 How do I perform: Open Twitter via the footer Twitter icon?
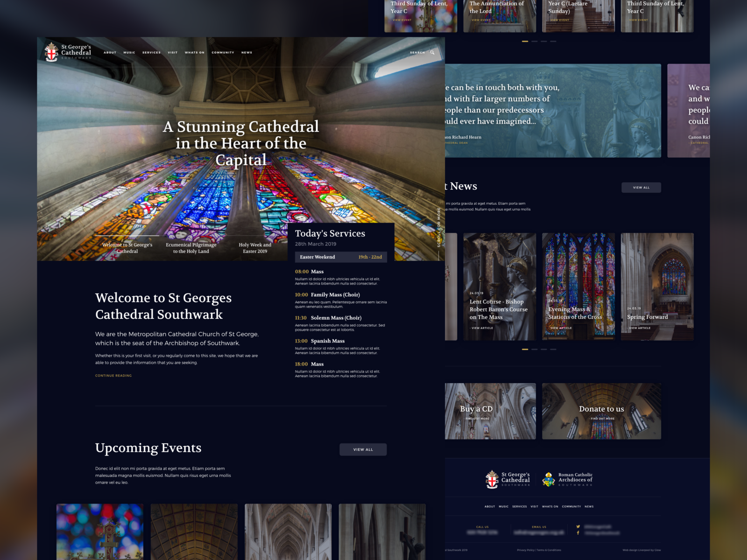click(578, 526)
